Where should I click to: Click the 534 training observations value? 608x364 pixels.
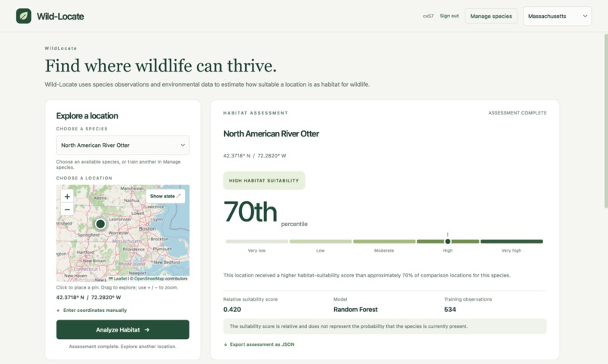point(450,310)
